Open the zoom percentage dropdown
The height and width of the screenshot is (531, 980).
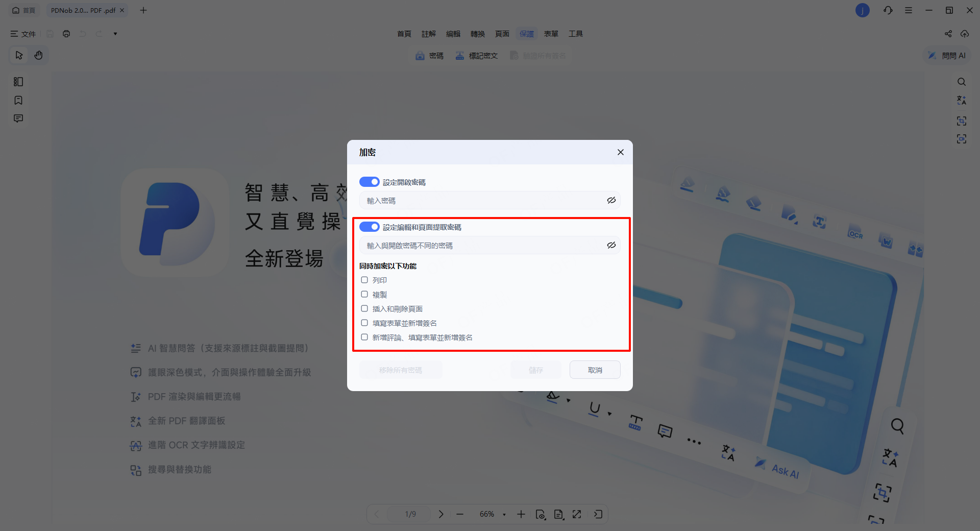coord(504,515)
